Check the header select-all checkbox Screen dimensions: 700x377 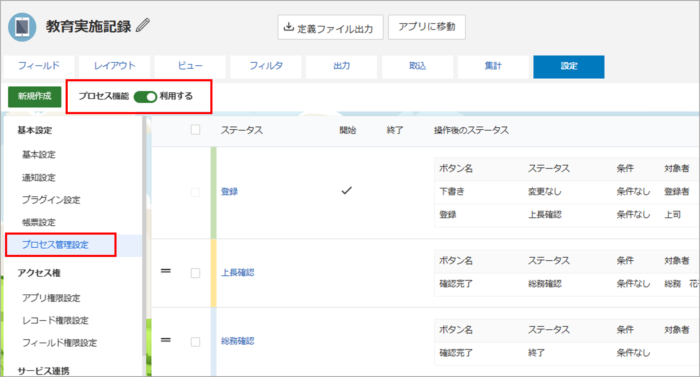(195, 130)
